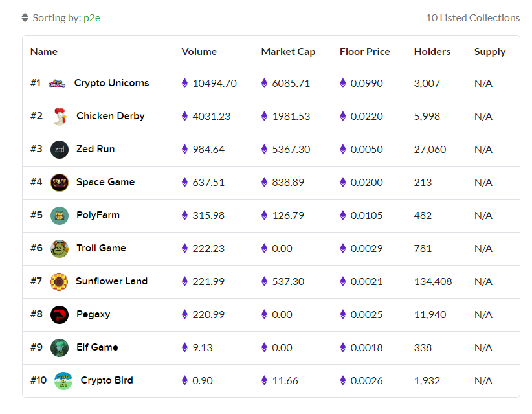Click the Pegaxy red horse icon
Image resolution: width=532 pixels, height=414 pixels.
[x=60, y=315]
